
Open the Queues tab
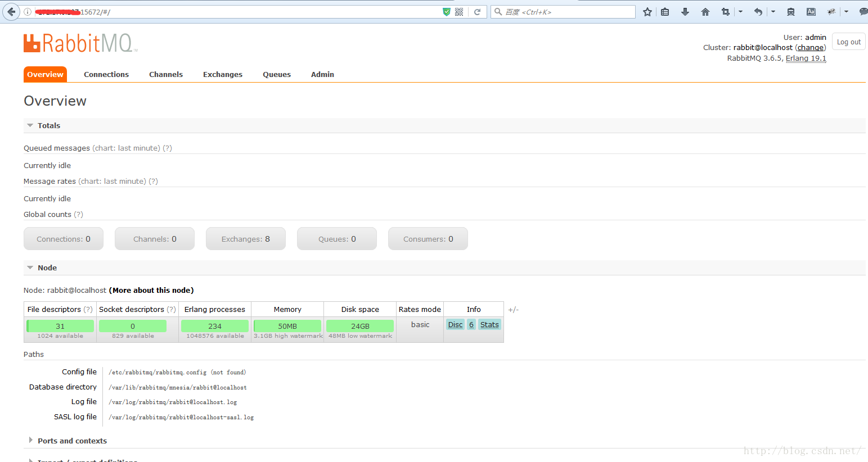click(x=277, y=74)
